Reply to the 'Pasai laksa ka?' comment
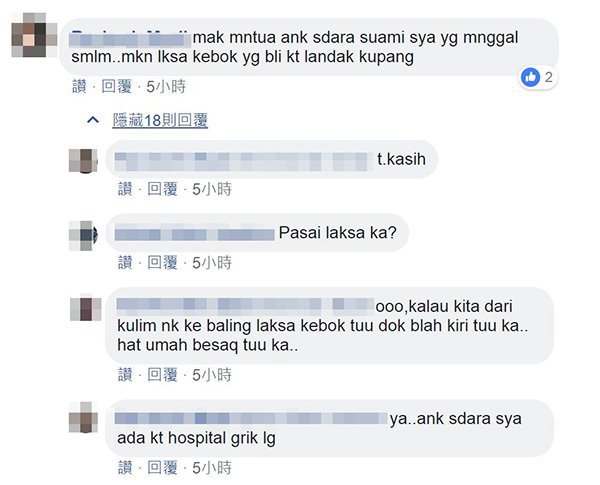The width and height of the screenshot is (600, 485). [x=163, y=263]
